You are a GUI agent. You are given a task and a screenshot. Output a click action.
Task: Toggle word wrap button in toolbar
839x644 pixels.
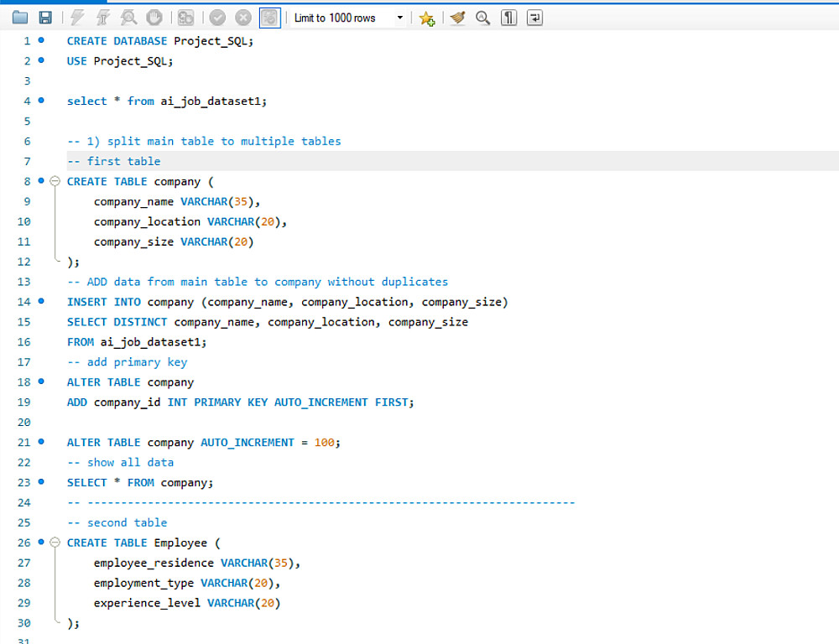coord(534,18)
